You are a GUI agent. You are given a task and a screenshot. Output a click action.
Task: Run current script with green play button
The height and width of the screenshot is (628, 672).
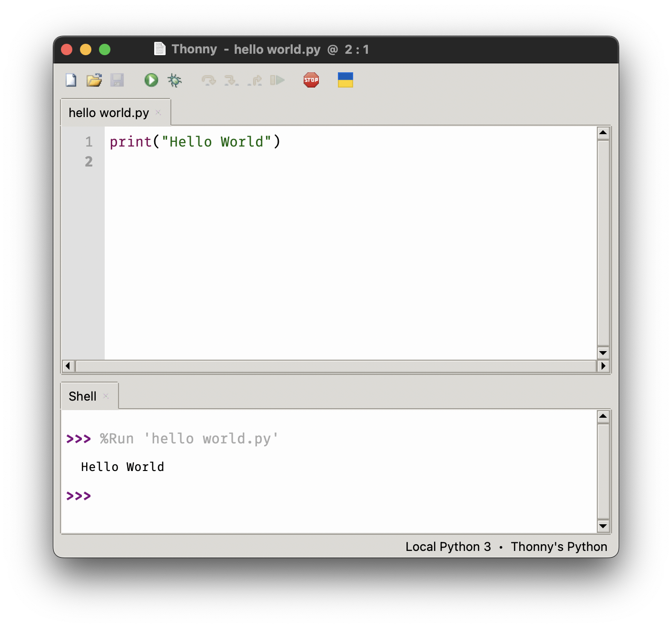coord(151,80)
